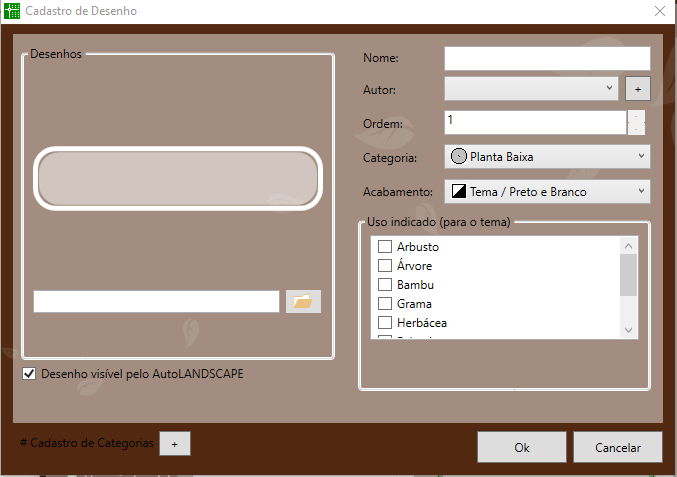Open the Autor dropdown
The image size is (677, 477).
(x=531, y=89)
